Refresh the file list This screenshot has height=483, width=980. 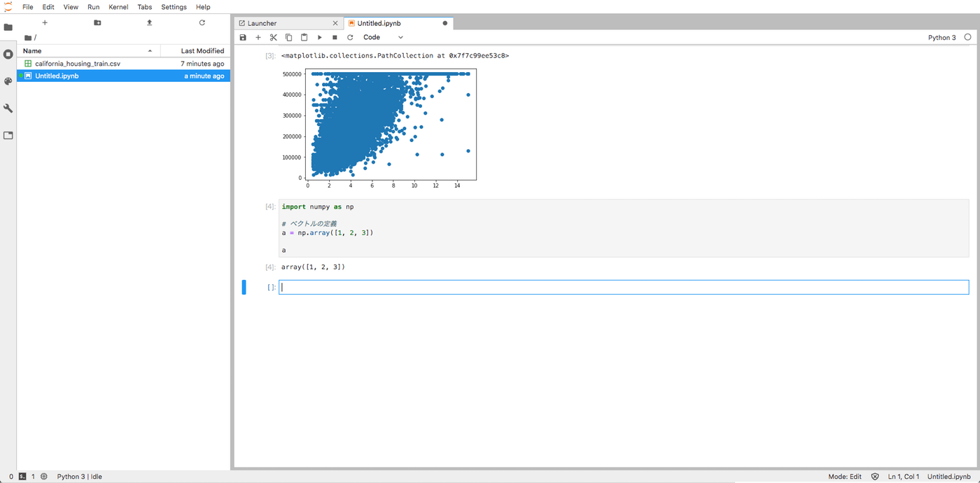point(202,22)
